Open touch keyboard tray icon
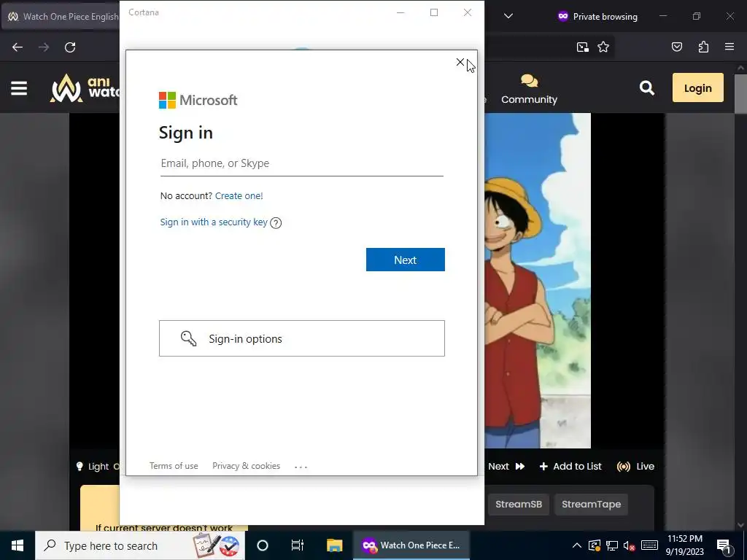This screenshot has width=747, height=560. 649,545
